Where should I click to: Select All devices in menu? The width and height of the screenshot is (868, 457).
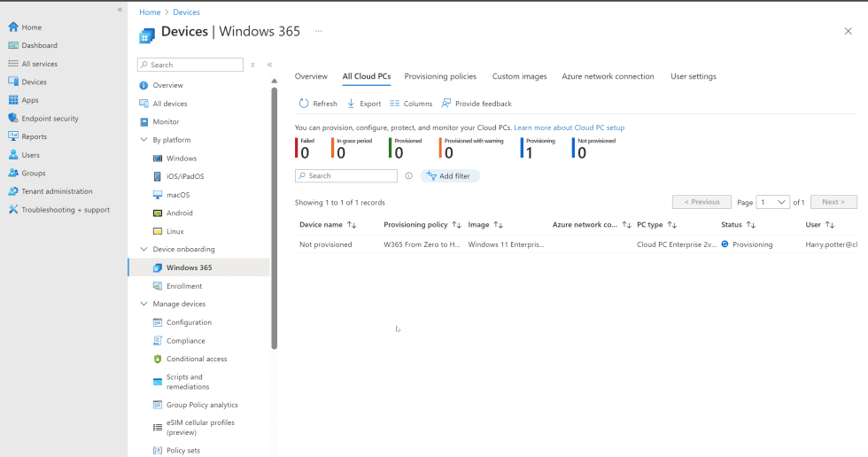click(163, 104)
